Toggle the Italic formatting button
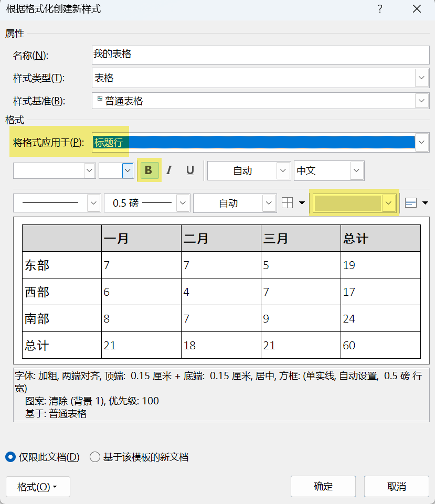435x504 pixels. tap(169, 170)
